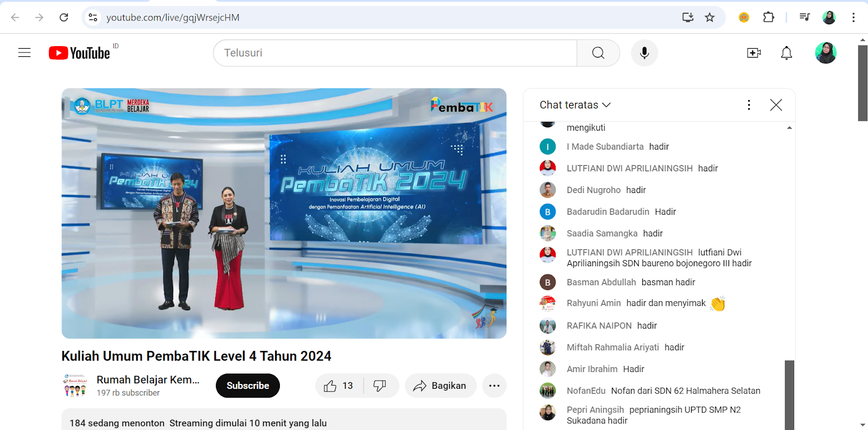
Task: Open the Rumah Belajar Kem... channel link
Action: (x=148, y=380)
